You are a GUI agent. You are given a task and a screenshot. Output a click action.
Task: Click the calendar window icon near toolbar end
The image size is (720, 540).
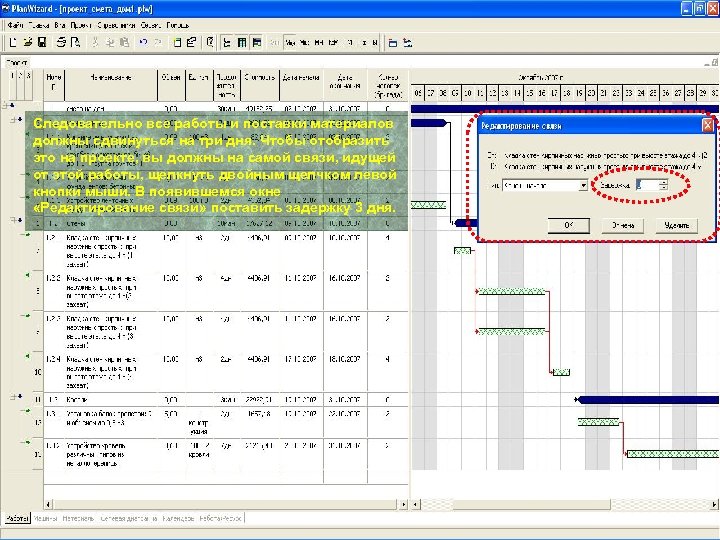[393, 42]
